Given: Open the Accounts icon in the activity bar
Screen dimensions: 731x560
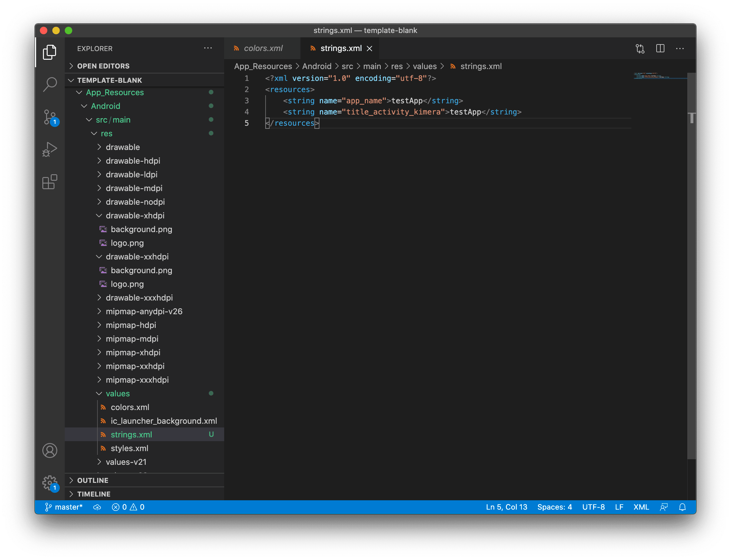Looking at the screenshot, I should tap(50, 451).
